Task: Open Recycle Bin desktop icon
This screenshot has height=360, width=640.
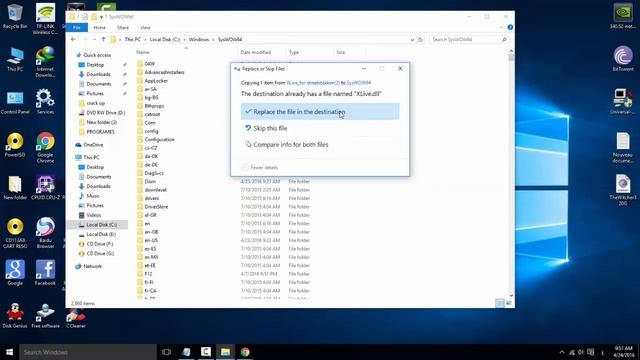Action: point(15,16)
